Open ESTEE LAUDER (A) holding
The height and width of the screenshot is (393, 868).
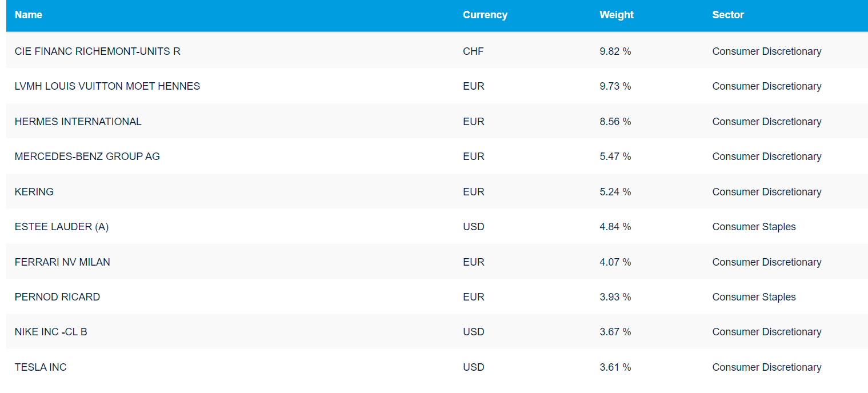(62, 227)
